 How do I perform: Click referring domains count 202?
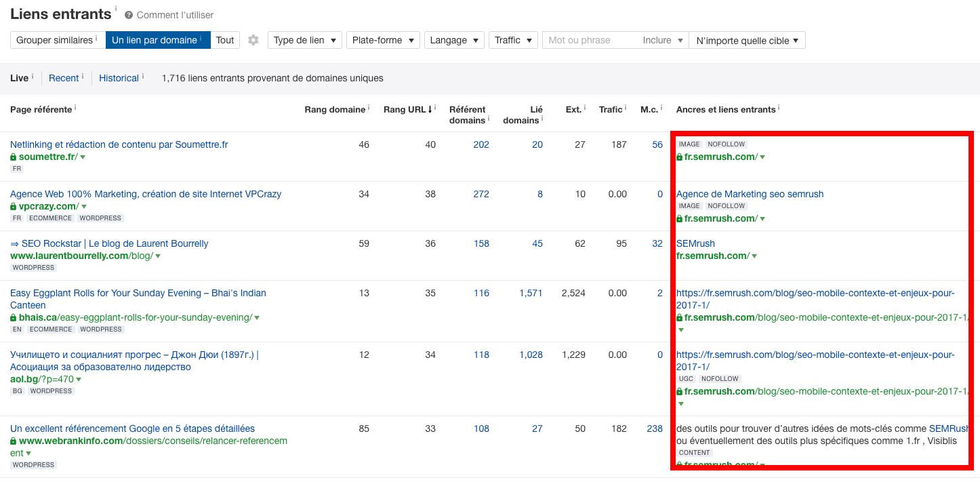[x=481, y=144]
